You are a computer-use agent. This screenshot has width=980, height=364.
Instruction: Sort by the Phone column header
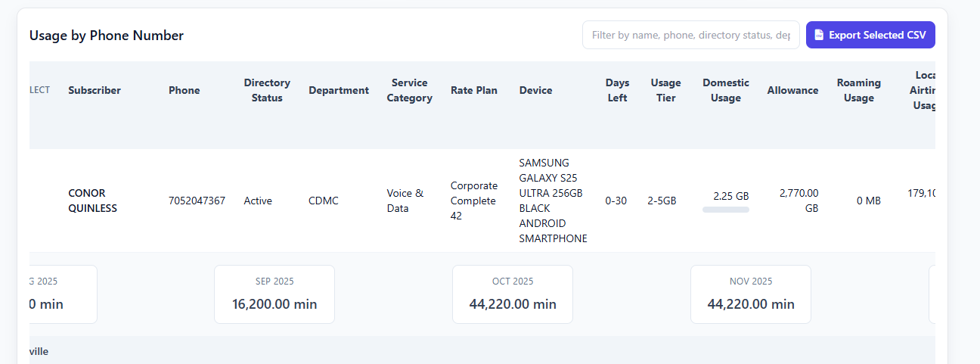pyautogui.click(x=184, y=90)
